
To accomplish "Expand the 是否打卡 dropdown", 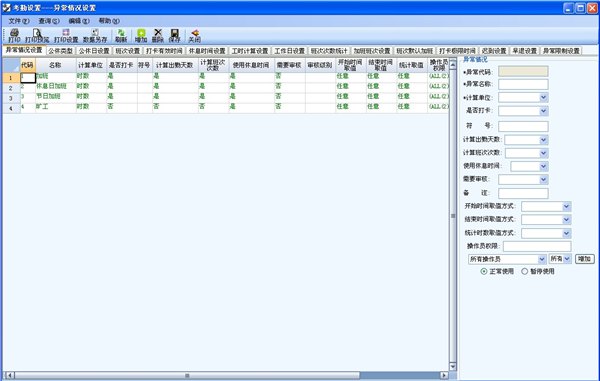I will coord(543,111).
